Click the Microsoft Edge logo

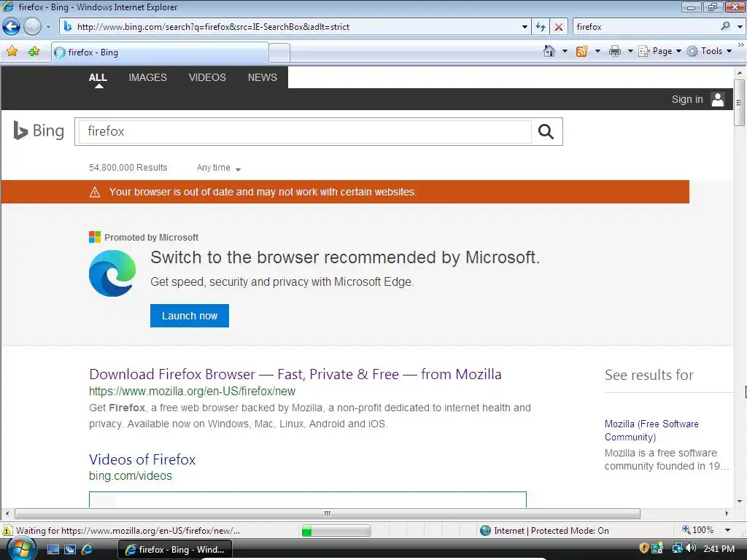click(112, 273)
